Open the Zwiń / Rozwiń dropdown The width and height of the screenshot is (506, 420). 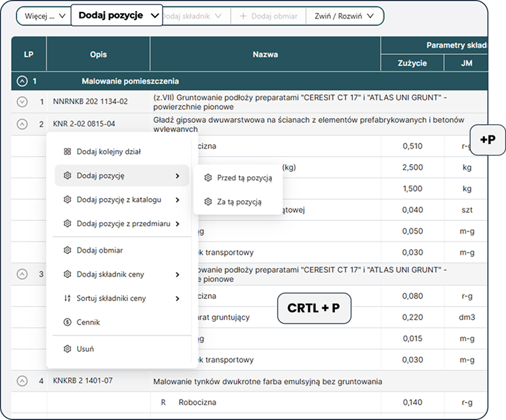344,15
